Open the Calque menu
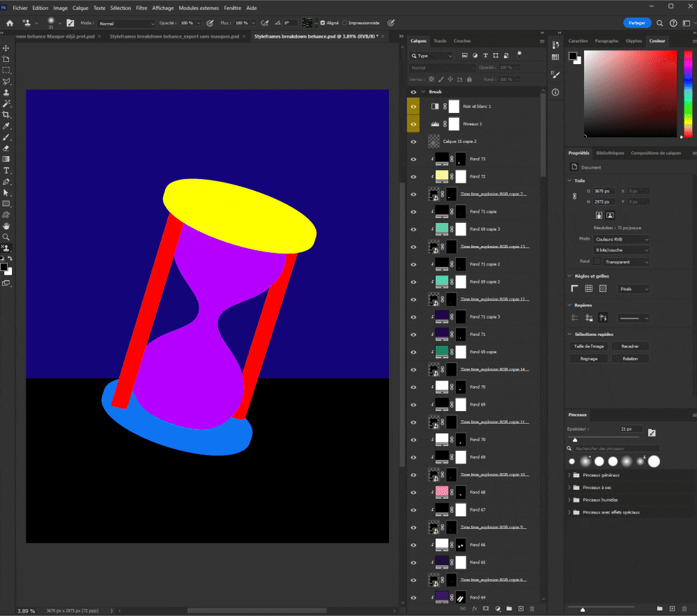The height and width of the screenshot is (616, 697). point(80,8)
